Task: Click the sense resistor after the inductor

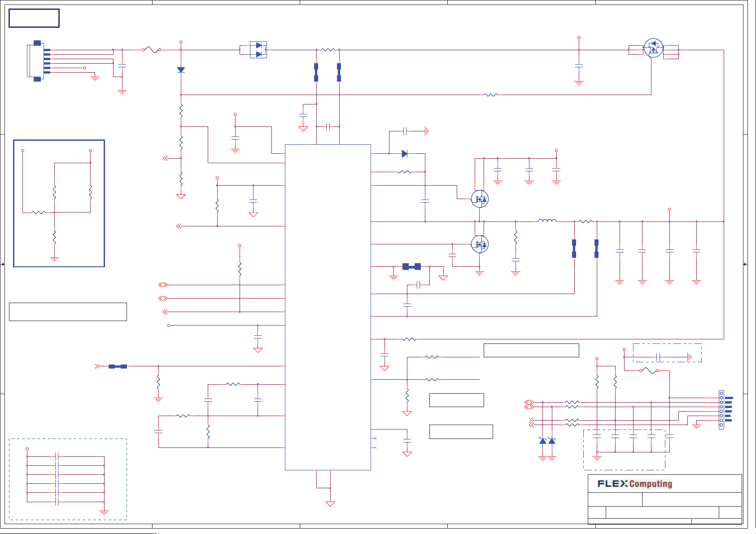Action: [586, 221]
